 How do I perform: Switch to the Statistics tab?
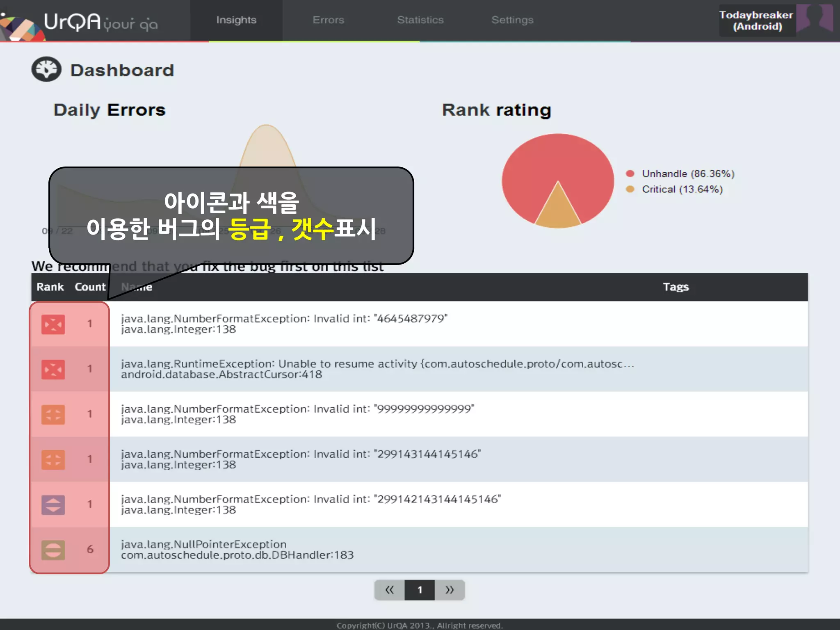pyautogui.click(x=420, y=20)
